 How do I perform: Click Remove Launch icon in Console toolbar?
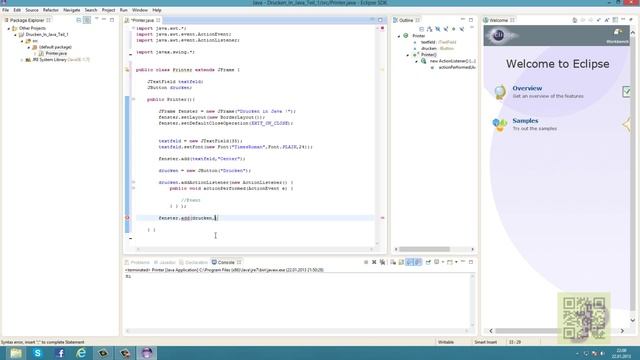(374, 262)
